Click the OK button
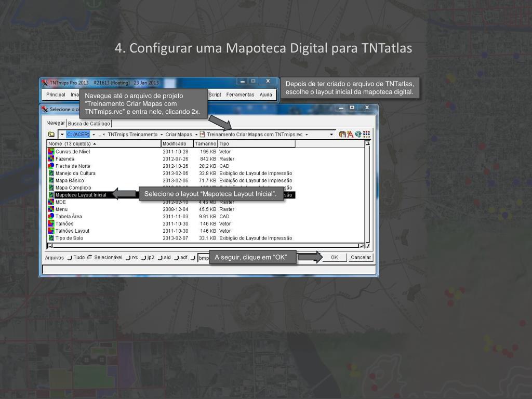The height and width of the screenshot is (399, 532). [x=334, y=257]
